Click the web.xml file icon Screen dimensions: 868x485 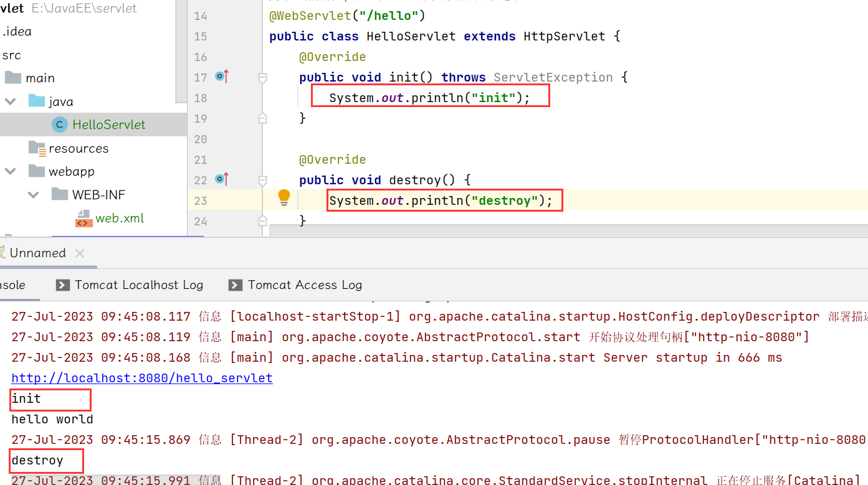click(x=84, y=219)
